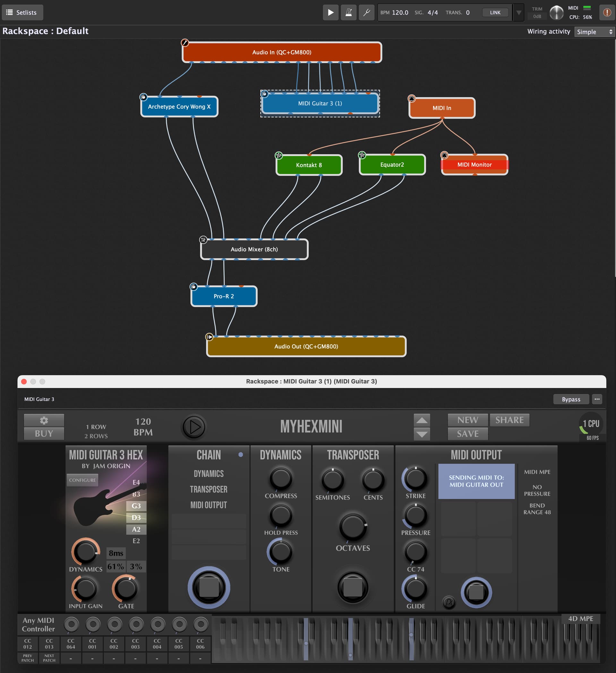The height and width of the screenshot is (673, 616).
Task: Click the BUY button
Action: tap(44, 434)
